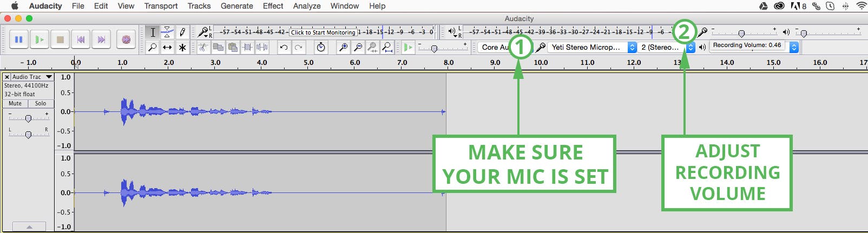Open the Yeti Stereo Microphone device dropdown
The height and width of the screenshot is (233, 868).
pos(593,48)
